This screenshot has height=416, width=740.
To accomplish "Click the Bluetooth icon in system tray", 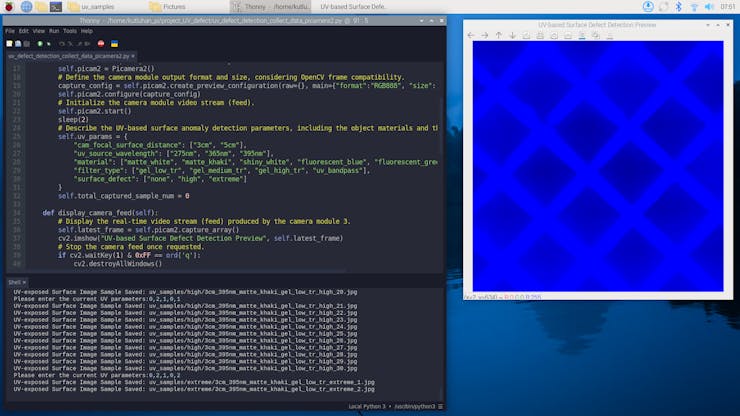I will [x=679, y=7].
